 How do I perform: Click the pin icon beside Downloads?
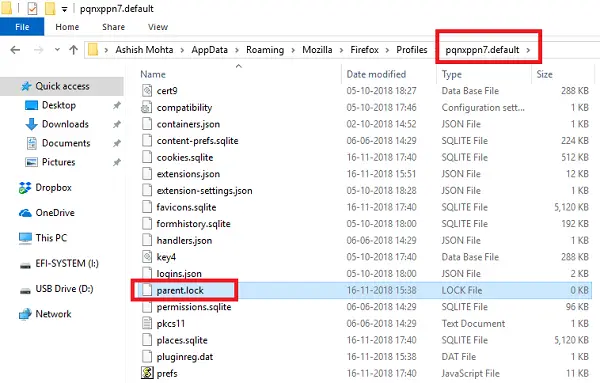pyautogui.click(x=117, y=124)
